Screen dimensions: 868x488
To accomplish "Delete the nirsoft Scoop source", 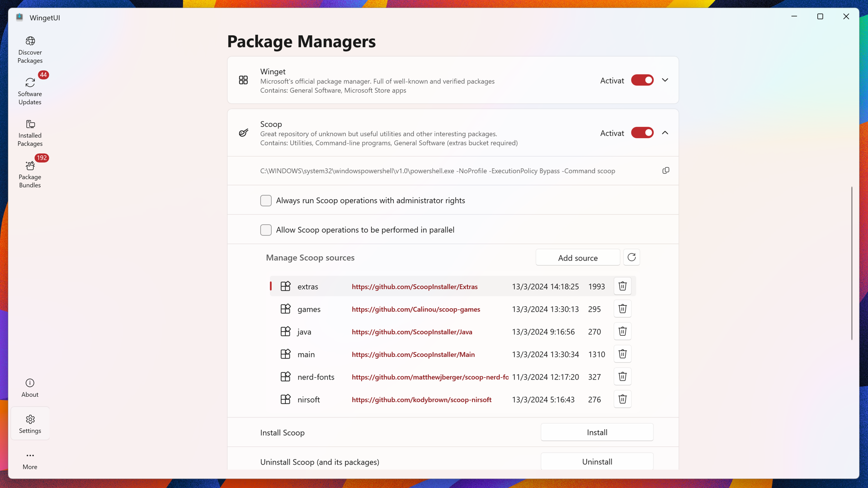I will point(622,399).
